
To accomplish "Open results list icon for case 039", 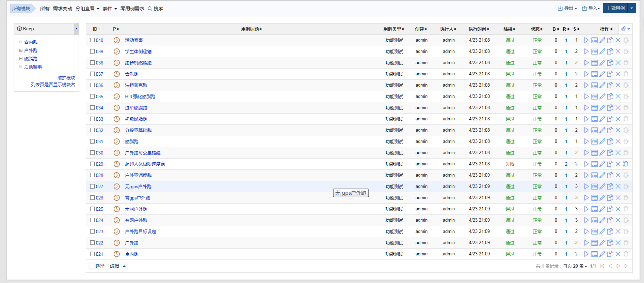I will (594, 51).
